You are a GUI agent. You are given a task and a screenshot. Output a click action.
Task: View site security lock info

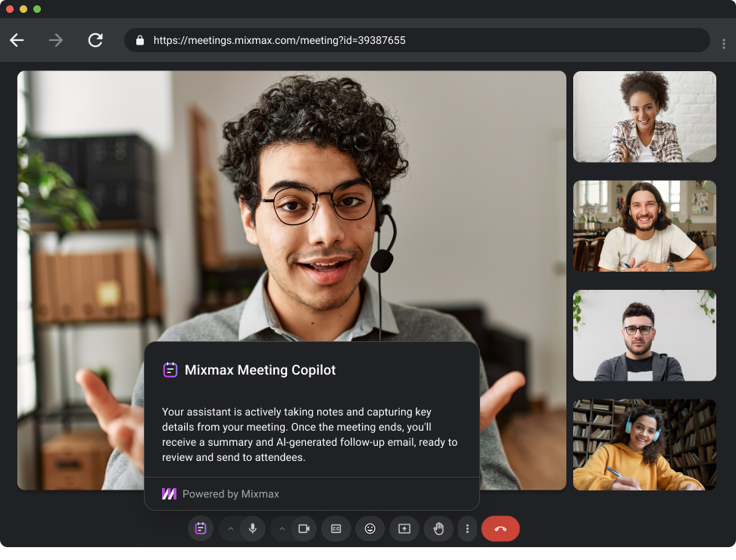pos(139,40)
